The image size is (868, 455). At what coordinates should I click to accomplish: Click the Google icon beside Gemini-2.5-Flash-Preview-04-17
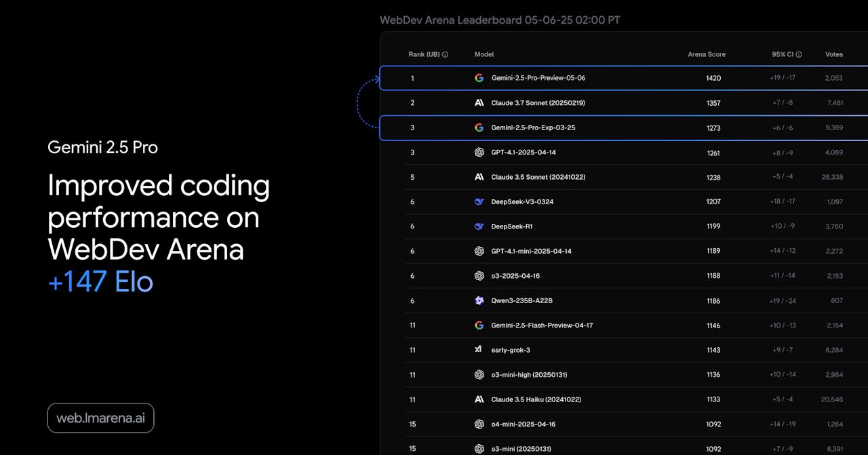pyautogui.click(x=479, y=325)
